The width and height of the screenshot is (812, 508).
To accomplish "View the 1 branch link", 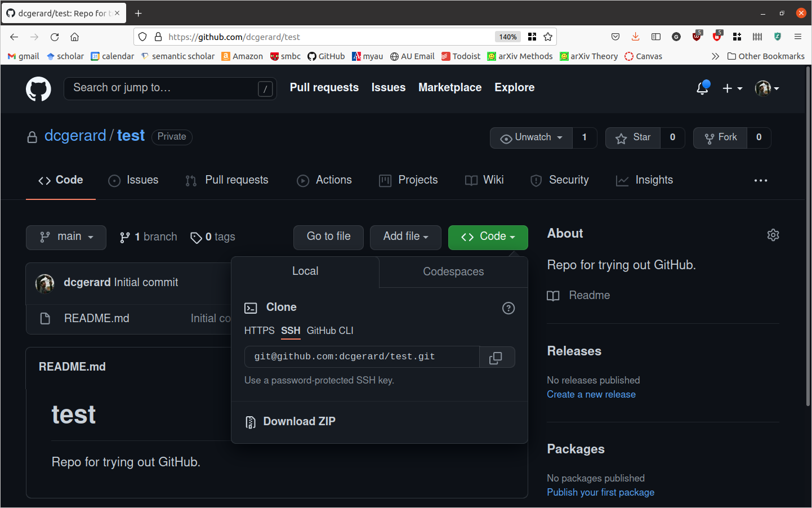I will pyautogui.click(x=149, y=237).
